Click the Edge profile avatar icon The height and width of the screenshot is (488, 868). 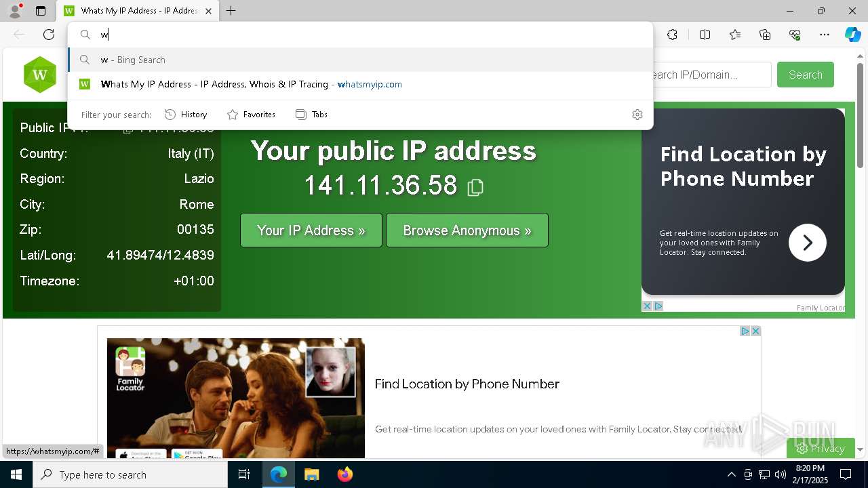coord(15,11)
